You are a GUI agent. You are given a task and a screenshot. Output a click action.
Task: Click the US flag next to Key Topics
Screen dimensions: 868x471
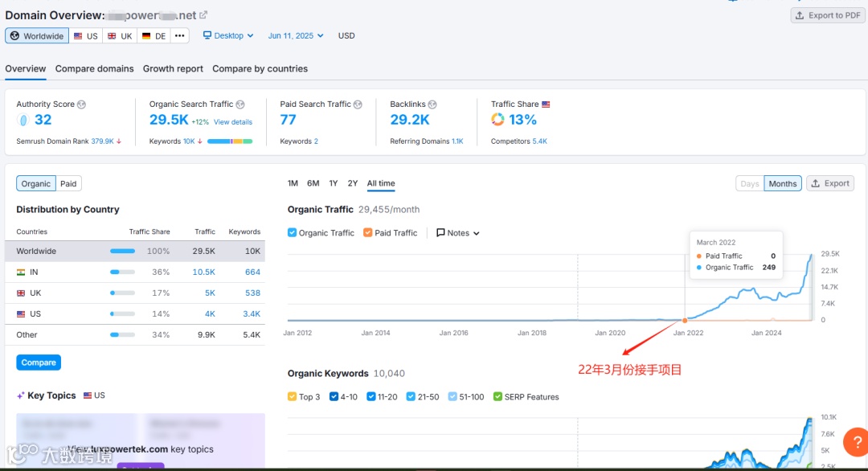coord(88,395)
